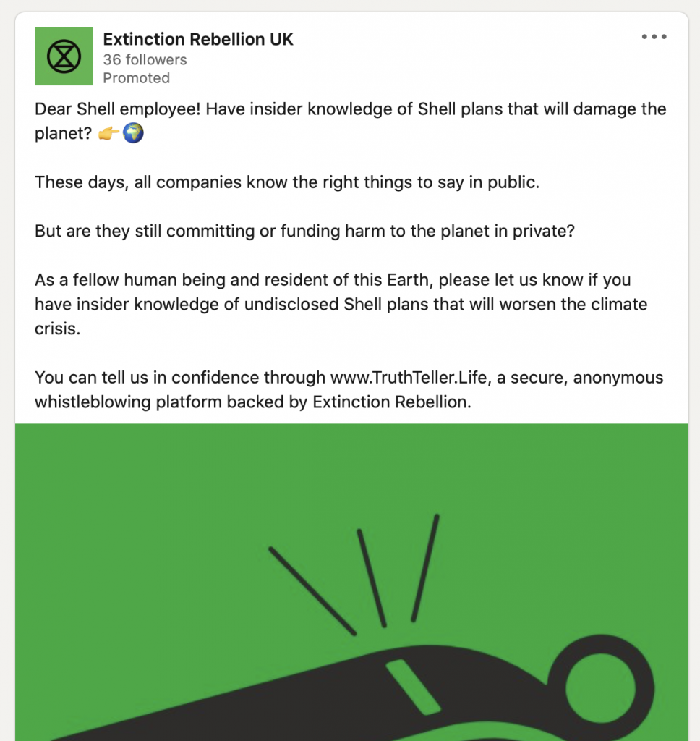Click the Extinction Rebellion hourglass logo
Image resolution: width=700 pixels, height=741 pixels.
(x=64, y=56)
